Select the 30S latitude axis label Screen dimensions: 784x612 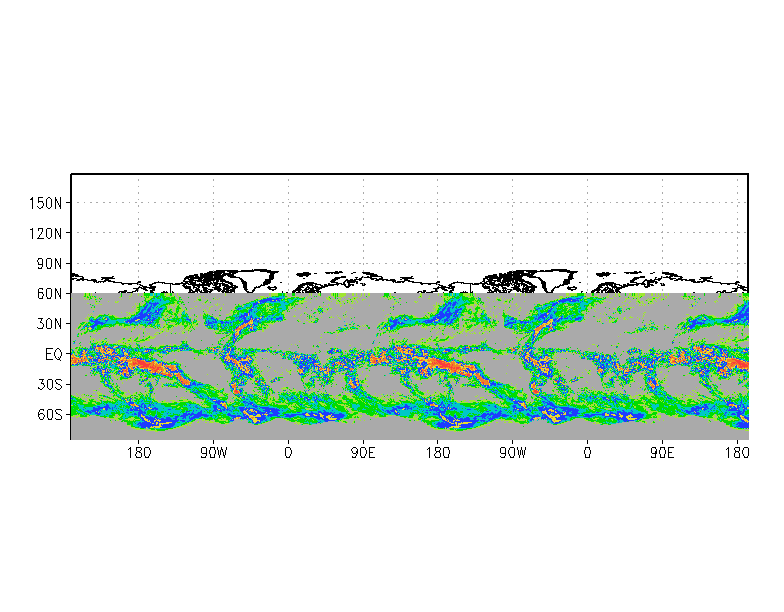click(x=50, y=384)
